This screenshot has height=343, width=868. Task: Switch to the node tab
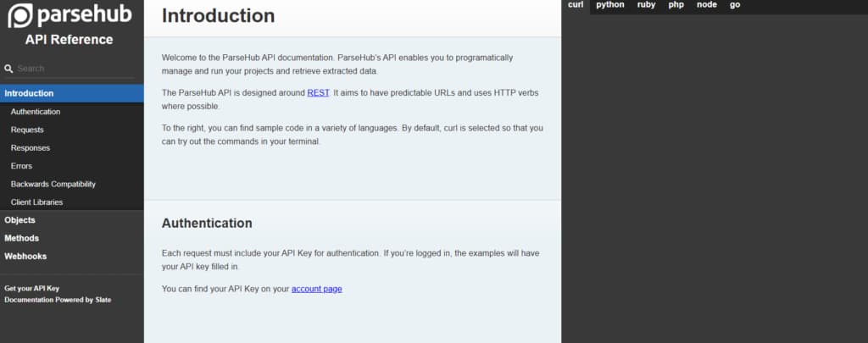click(706, 5)
